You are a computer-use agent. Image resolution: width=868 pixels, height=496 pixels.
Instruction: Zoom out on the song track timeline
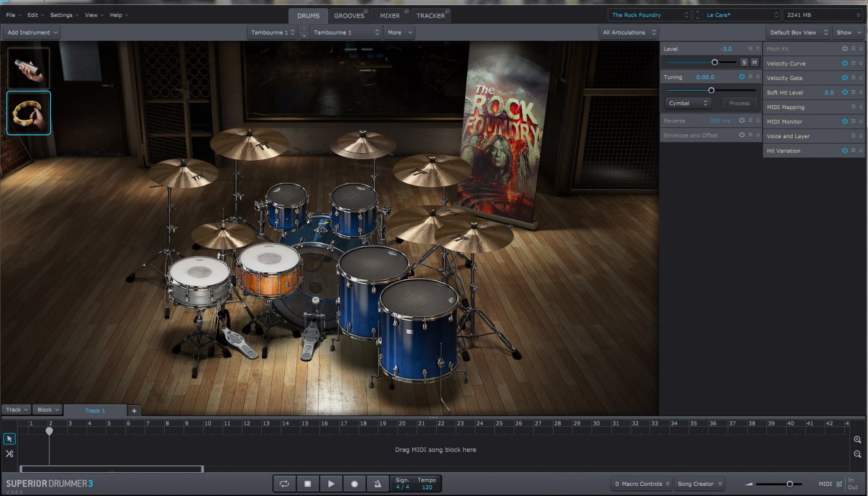[x=857, y=454]
